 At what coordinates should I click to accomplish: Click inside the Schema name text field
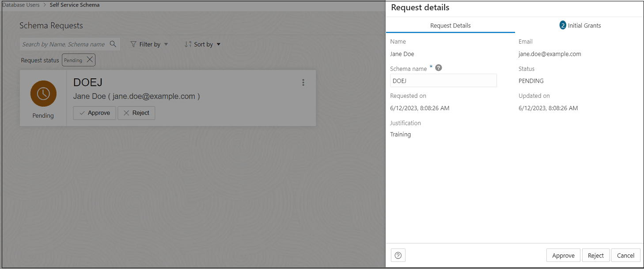443,81
